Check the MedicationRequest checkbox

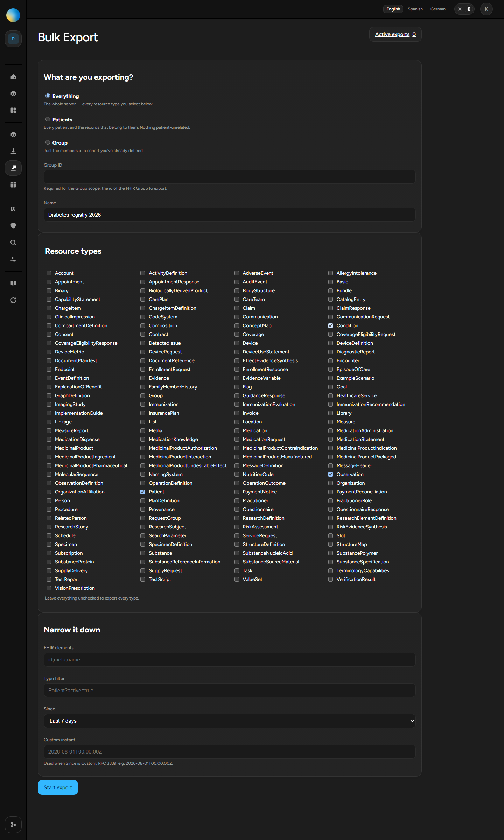[x=237, y=440]
